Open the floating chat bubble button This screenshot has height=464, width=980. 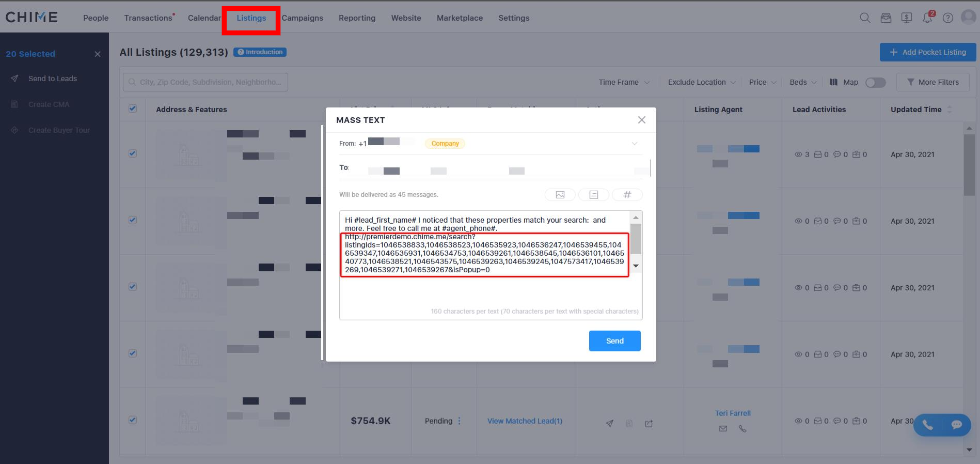(957, 425)
